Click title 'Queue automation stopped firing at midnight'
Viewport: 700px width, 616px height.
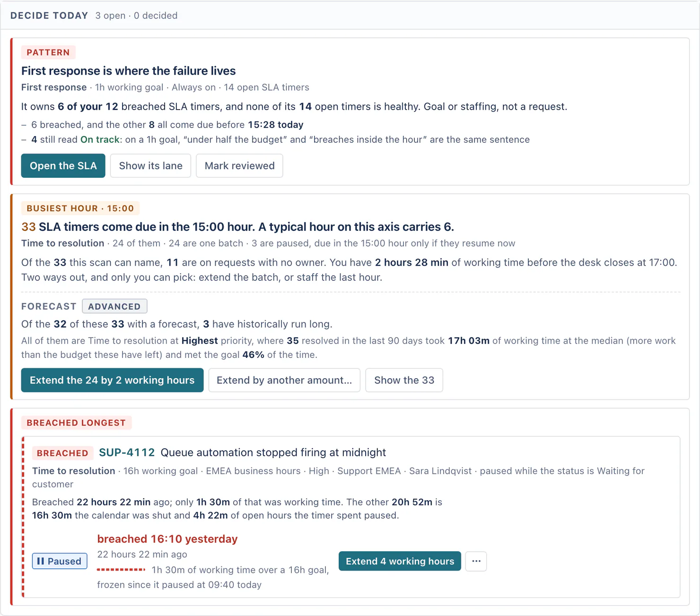273,452
